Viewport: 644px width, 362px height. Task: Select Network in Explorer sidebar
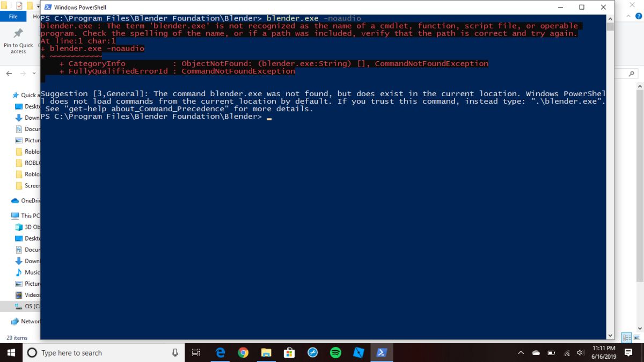[x=26, y=321]
